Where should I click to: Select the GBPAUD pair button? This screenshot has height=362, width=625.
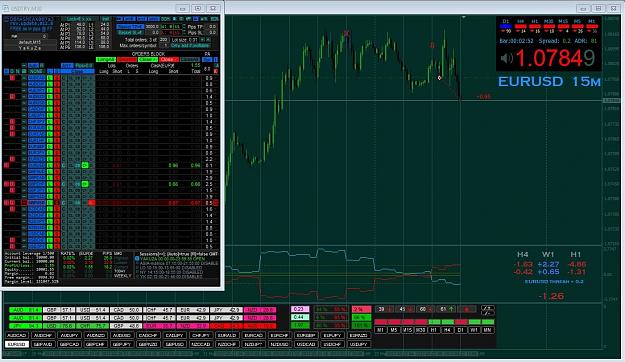point(43,344)
